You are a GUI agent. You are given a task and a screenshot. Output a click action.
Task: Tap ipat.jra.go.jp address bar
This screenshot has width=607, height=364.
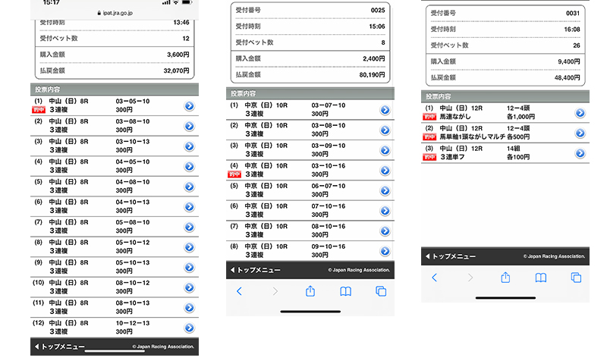point(114,13)
